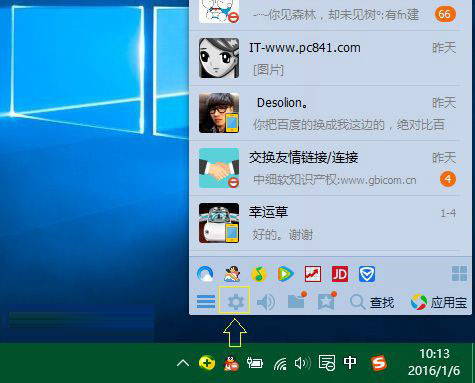
Task: Click the unread badge showing 4
Action: [448, 179]
